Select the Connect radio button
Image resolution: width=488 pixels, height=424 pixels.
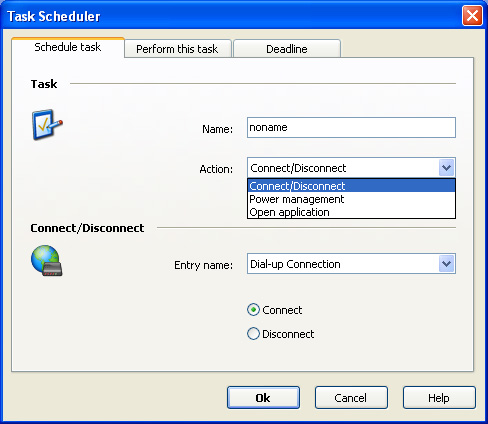[253, 310]
